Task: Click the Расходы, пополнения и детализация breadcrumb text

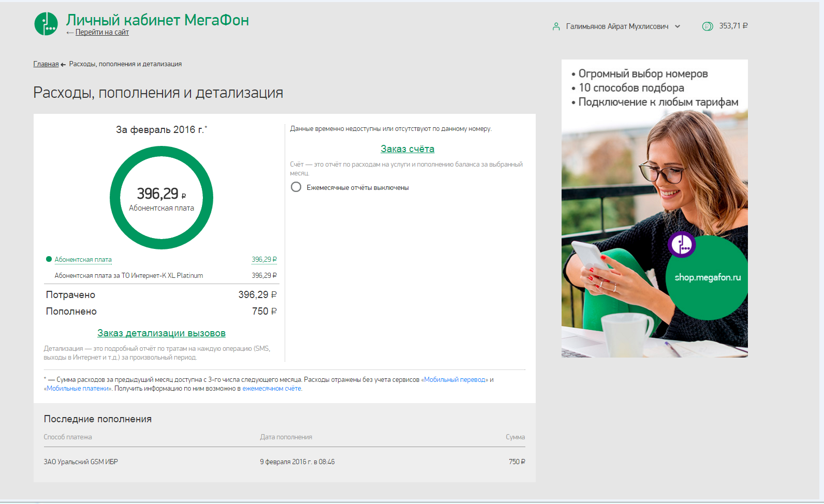Action: click(x=125, y=64)
